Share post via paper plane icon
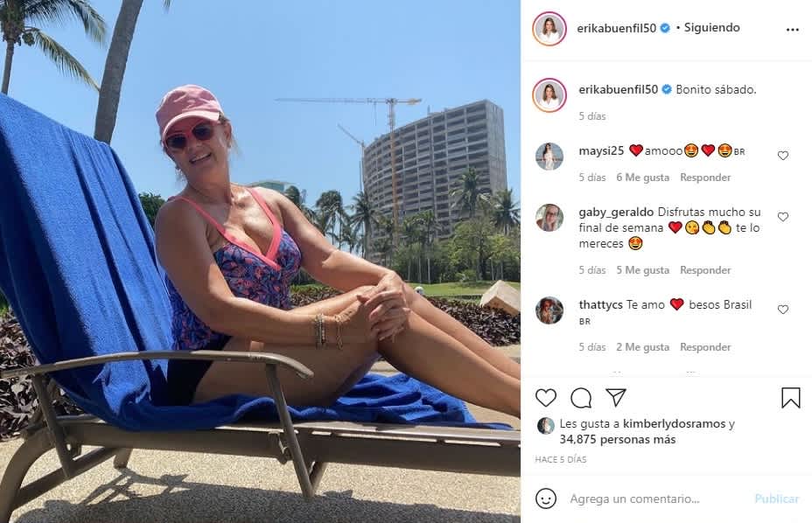Screen dimensions: 812x523 coord(616,397)
